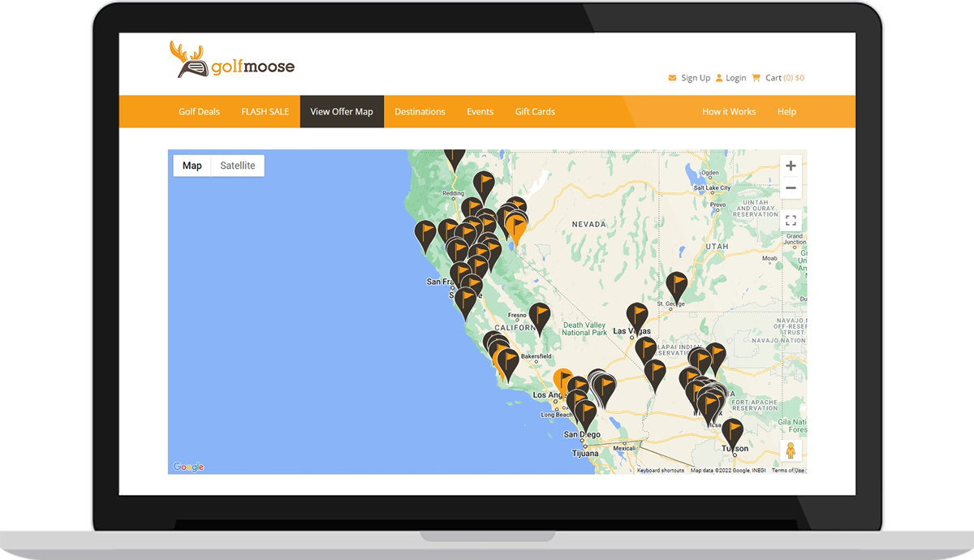This screenshot has width=974, height=560.
Task: Switch map to Satellite view
Action: click(x=238, y=166)
